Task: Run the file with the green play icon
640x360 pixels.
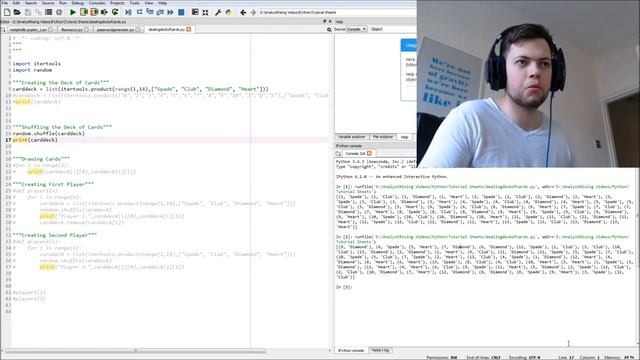Action: click(x=73, y=12)
